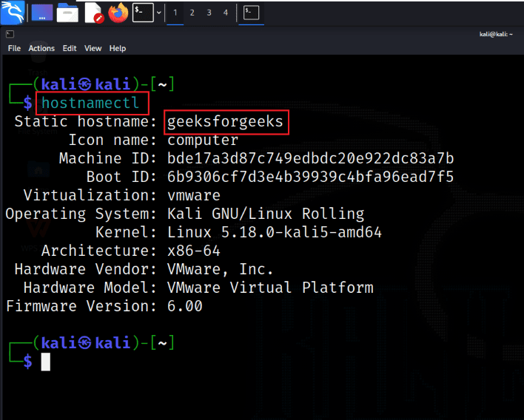Open the Help menu

coord(118,48)
